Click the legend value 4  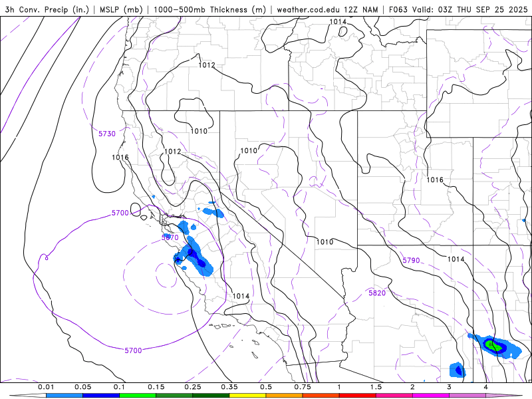(486, 387)
